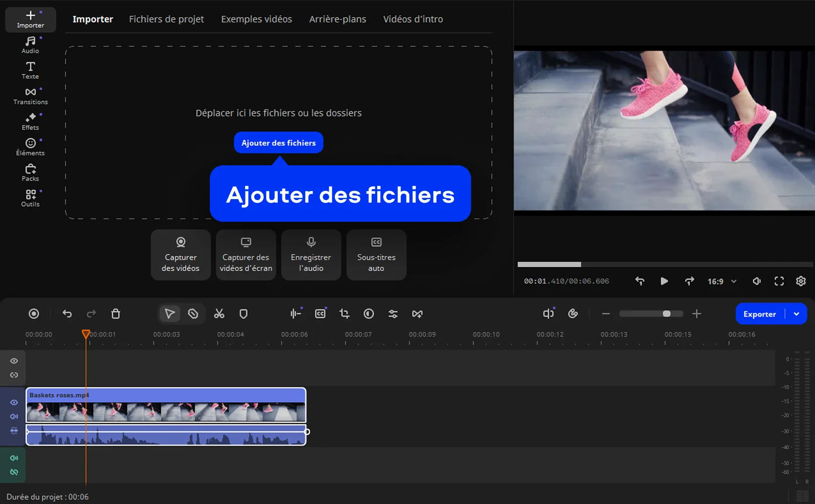
Task: Click the timeline zoom slider handle
Action: point(666,314)
